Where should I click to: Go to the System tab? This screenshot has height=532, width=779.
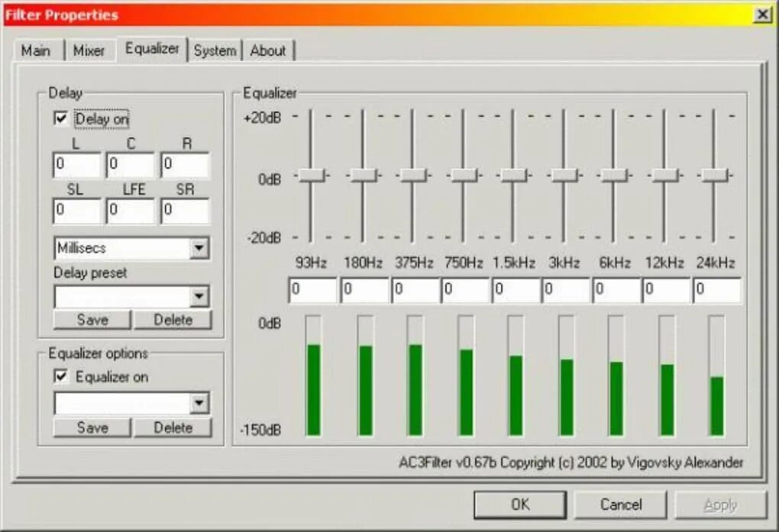pos(215,50)
